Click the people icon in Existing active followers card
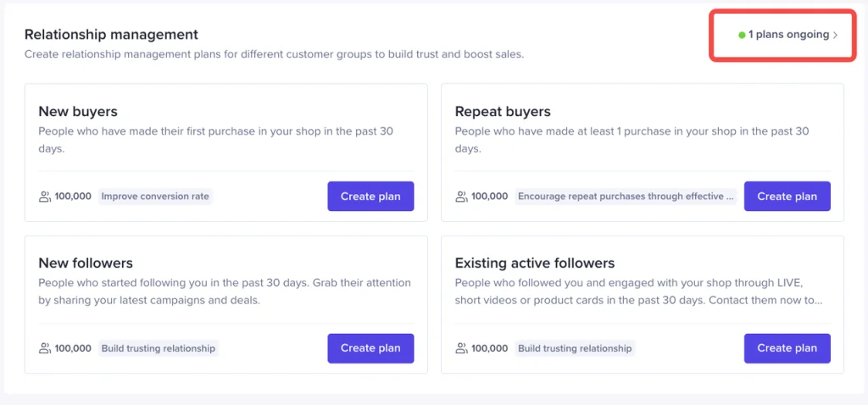The height and width of the screenshot is (405, 868). point(461,348)
